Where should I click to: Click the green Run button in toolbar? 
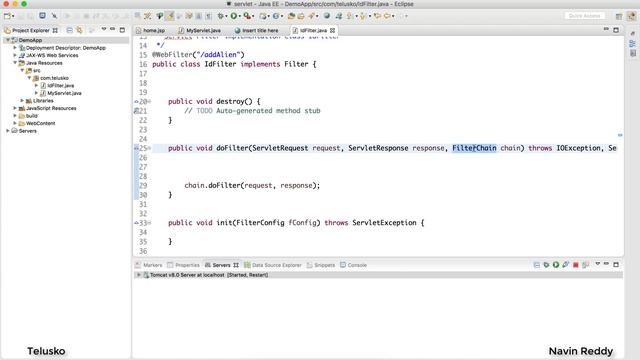tap(234, 16)
